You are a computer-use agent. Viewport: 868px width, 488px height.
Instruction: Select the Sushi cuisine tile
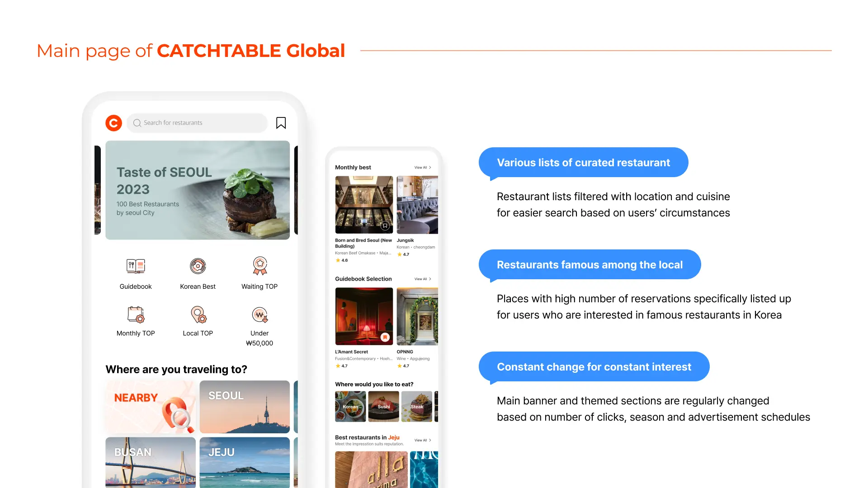click(x=383, y=407)
